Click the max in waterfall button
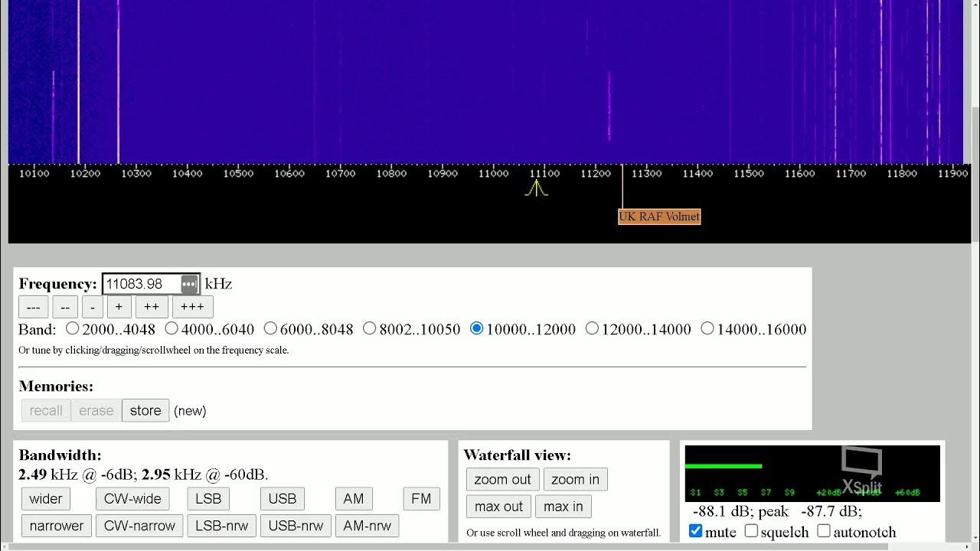 [563, 507]
